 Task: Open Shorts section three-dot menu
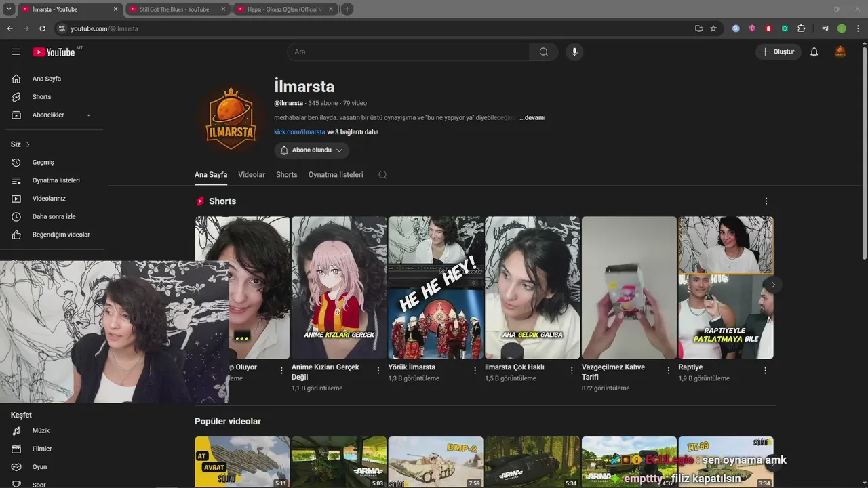[766, 201]
